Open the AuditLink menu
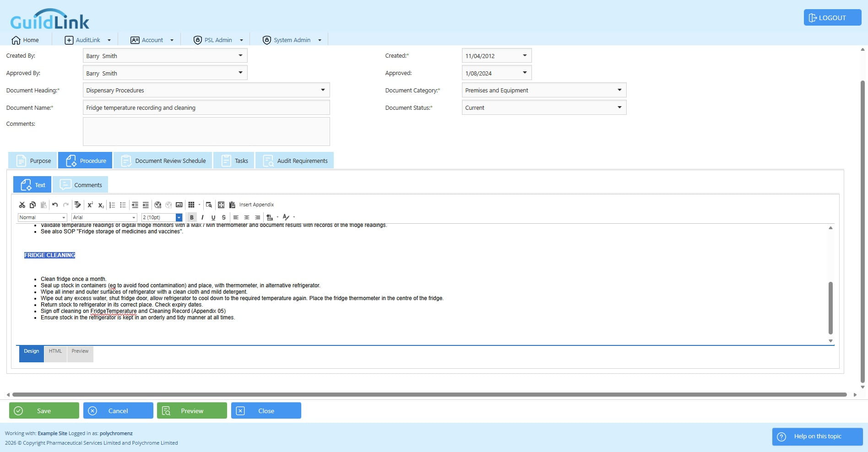 pyautogui.click(x=88, y=40)
